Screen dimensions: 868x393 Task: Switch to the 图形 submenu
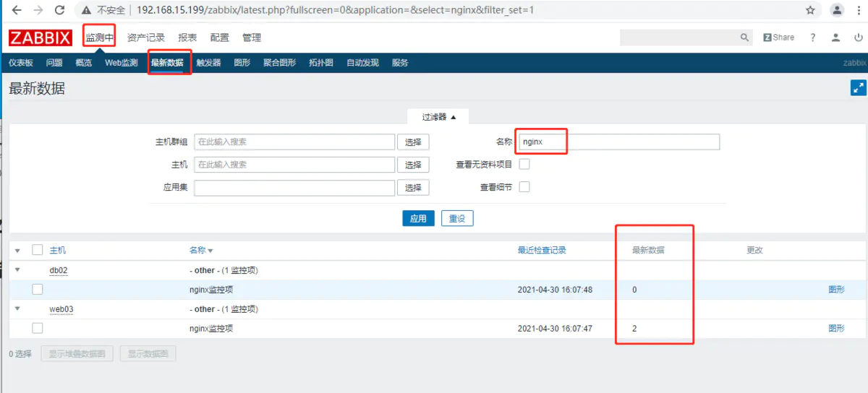click(x=242, y=63)
